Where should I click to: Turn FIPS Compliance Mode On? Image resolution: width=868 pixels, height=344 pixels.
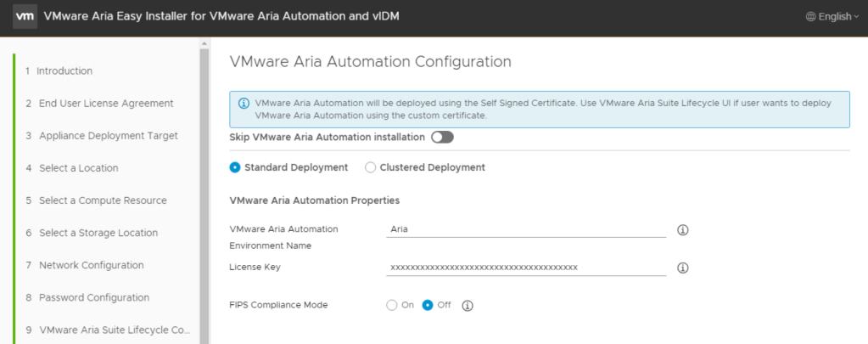[x=391, y=306]
